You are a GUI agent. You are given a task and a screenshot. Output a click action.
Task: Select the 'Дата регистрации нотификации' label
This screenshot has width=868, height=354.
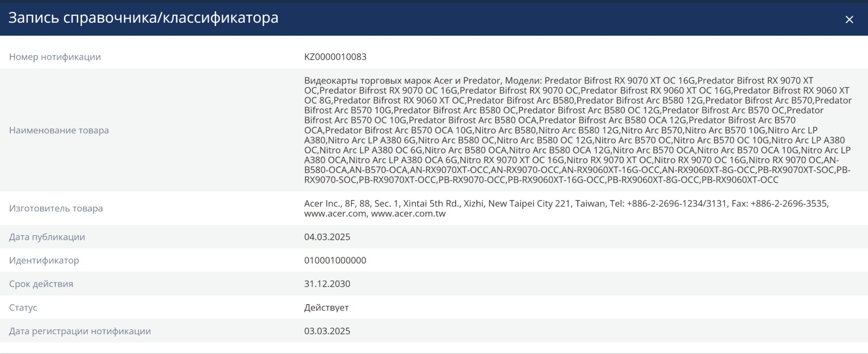80,331
